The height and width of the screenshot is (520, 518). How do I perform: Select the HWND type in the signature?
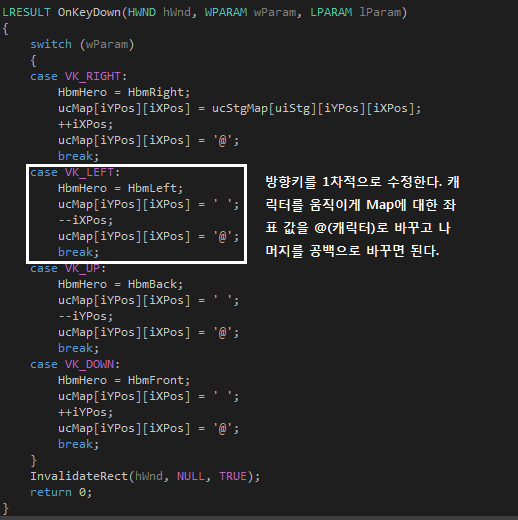(142, 12)
